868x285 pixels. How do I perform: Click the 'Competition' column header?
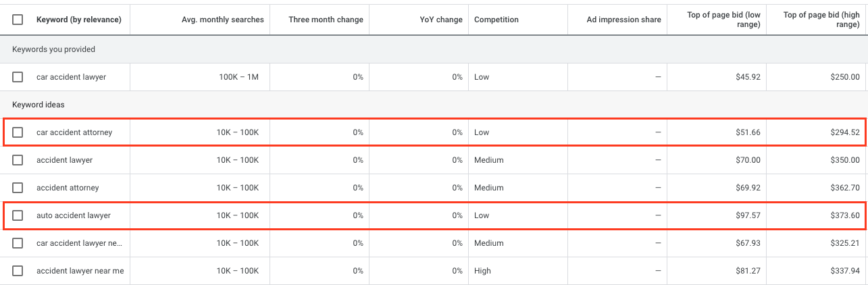[496, 20]
